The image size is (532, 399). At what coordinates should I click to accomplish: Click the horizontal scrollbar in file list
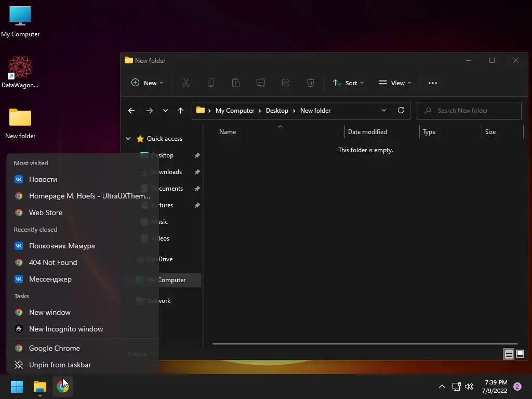coord(365,344)
